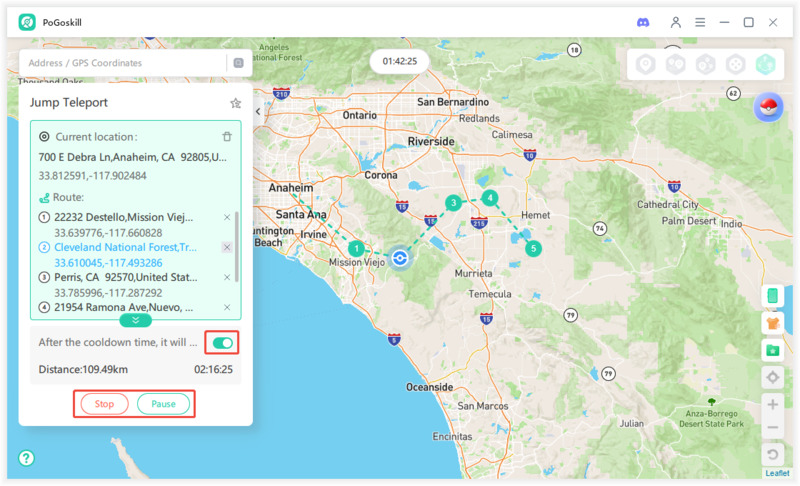Select the joystick mode icon
The image size is (800, 486).
click(x=736, y=64)
